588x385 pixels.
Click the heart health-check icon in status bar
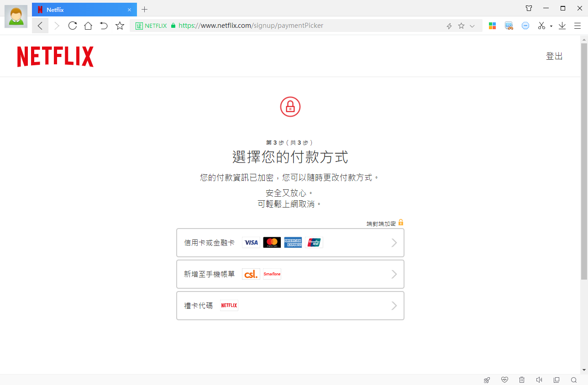pyautogui.click(x=504, y=380)
